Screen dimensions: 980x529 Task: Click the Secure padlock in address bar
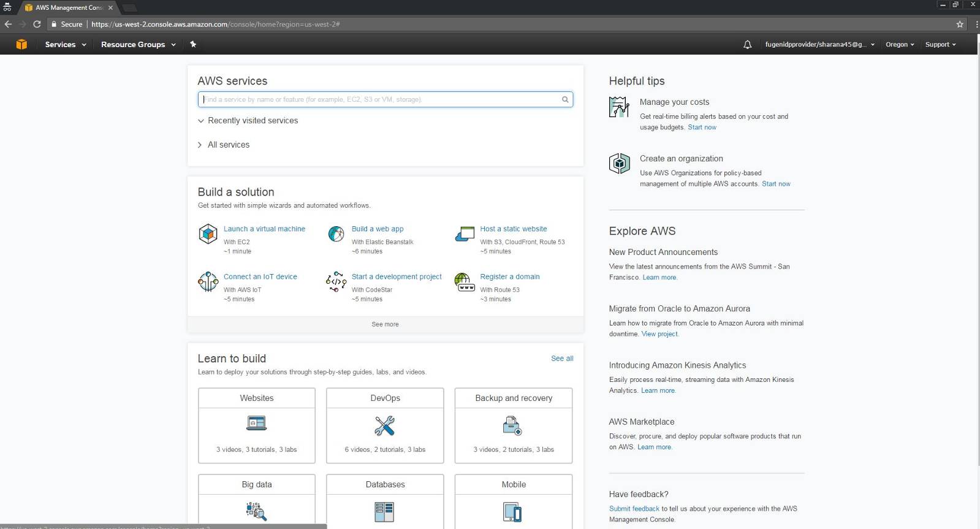54,25
